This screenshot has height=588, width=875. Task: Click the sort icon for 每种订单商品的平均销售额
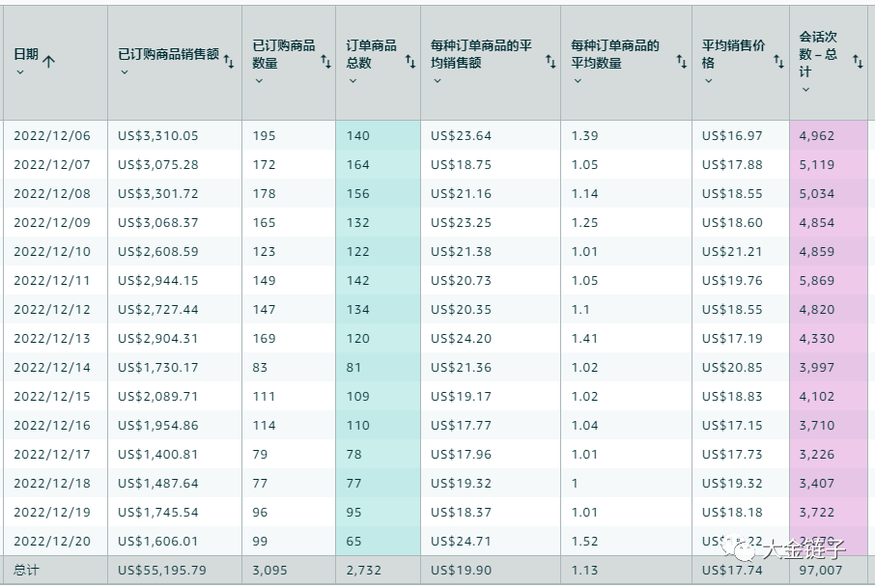click(550, 62)
